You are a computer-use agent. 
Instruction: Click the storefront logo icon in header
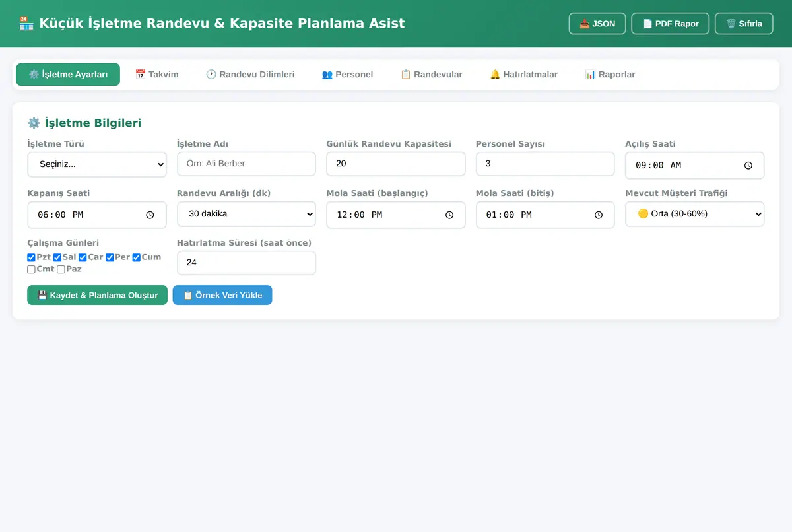click(x=26, y=23)
